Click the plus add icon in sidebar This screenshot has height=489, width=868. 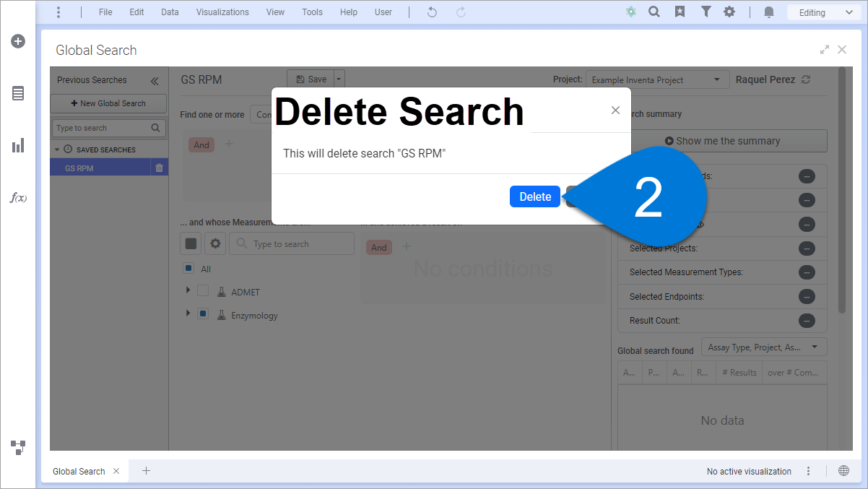[x=18, y=41]
